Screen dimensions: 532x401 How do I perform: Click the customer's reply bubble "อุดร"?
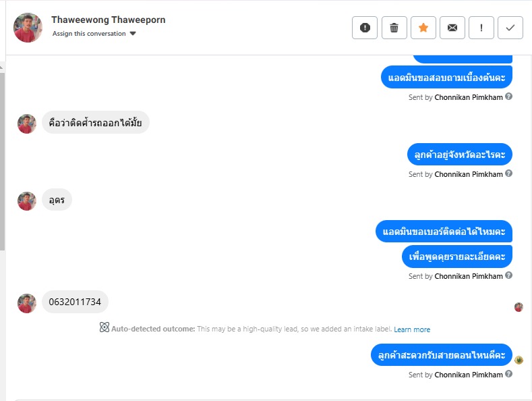coord(57,200)
